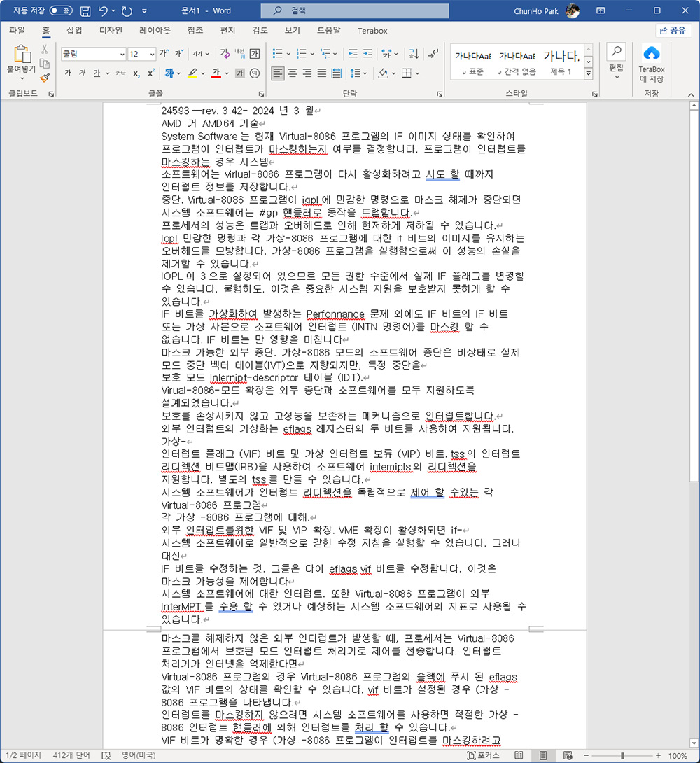The height and width of the screenshot is (763, 700).
Task: Switch to Print Layout view
Action: point(543,755)
